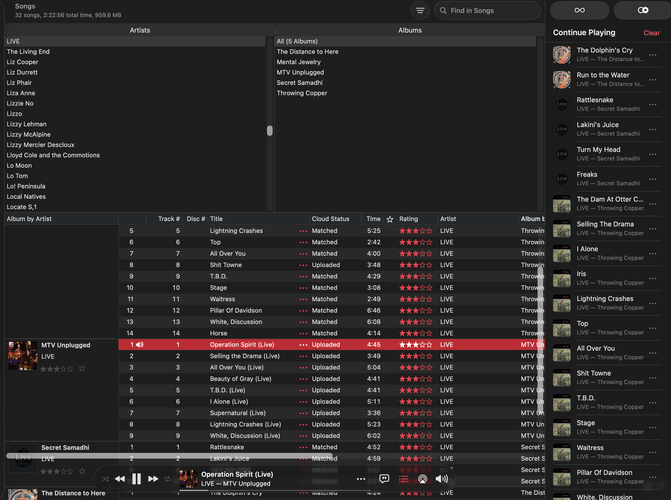The image size is (671, 500).
Task: Open the volume control
Action: point(442,479)
